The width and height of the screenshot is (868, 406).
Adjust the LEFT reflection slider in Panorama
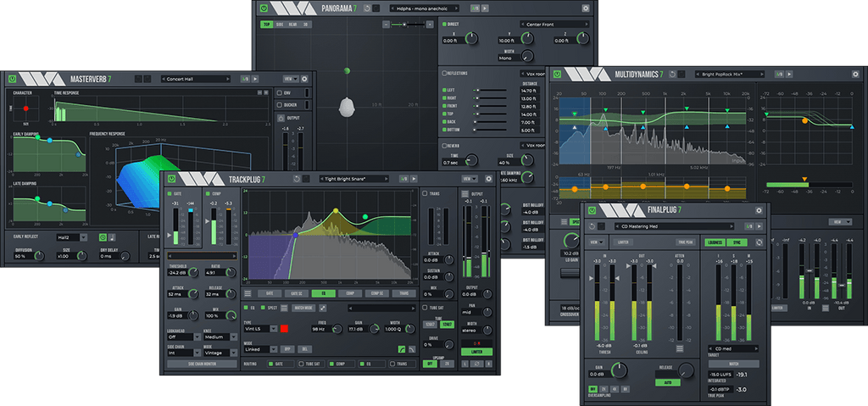pos(489,90)
